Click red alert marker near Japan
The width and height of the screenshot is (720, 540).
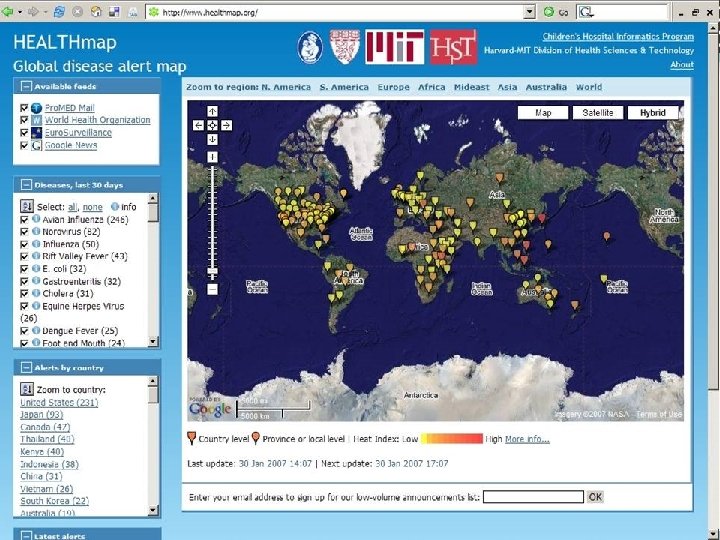542,218
